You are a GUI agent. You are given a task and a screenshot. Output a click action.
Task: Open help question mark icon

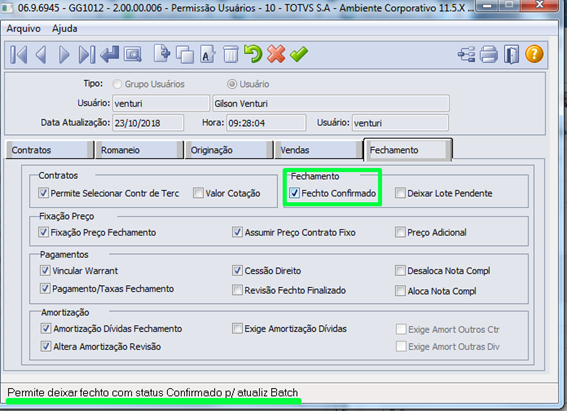click(x=534, y=54)
